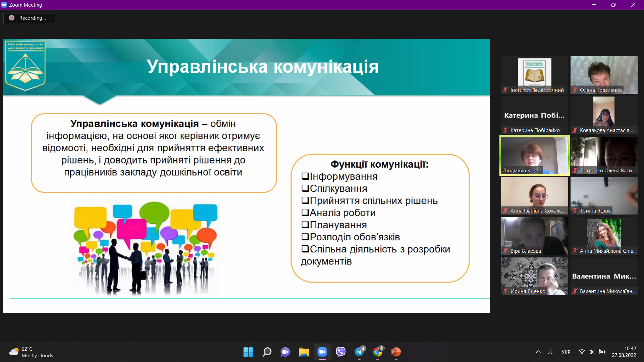Open clock and date 27.08.2022 panel
The image size is (644, 362).
point(624,352)
